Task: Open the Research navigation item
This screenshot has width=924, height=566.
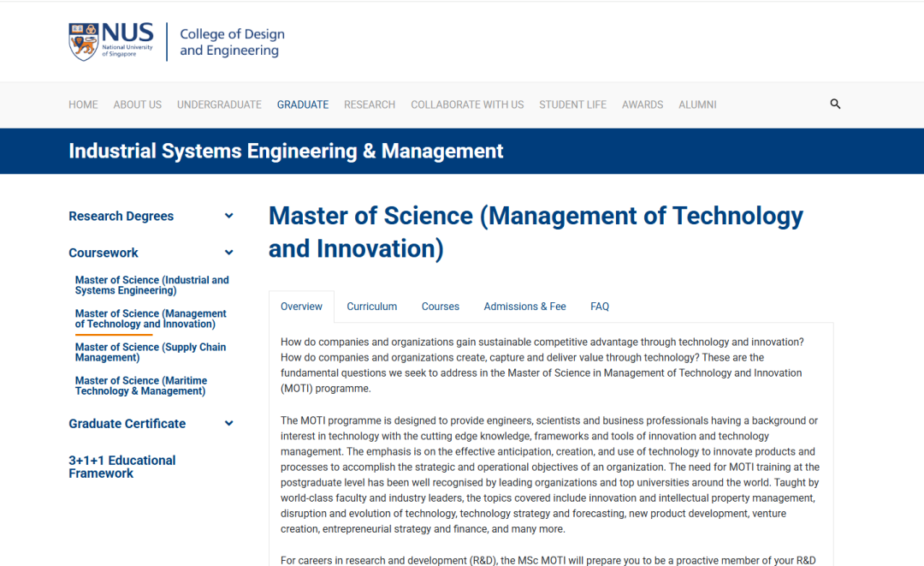Action: (369, 104)
